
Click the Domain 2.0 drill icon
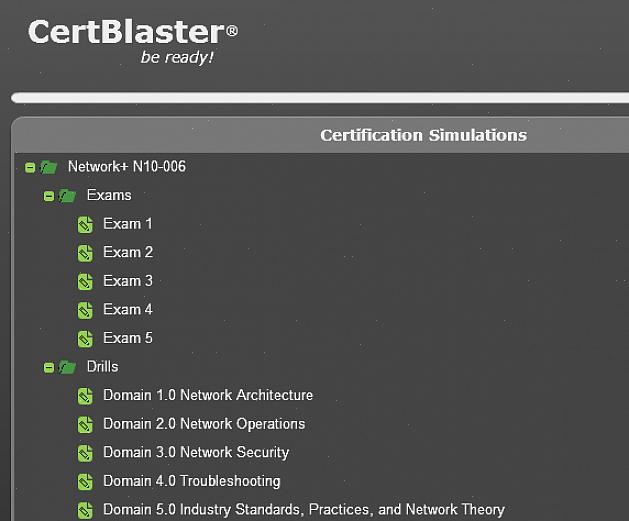point(85,425)
